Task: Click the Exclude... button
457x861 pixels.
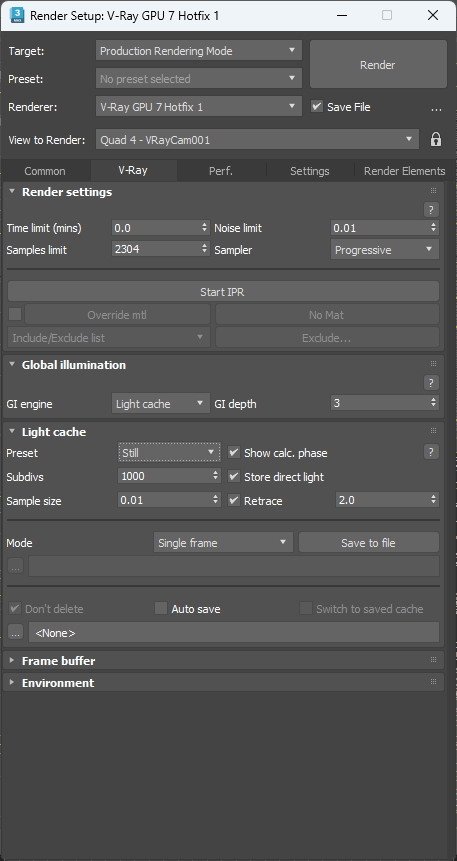Action: (327, 338)
